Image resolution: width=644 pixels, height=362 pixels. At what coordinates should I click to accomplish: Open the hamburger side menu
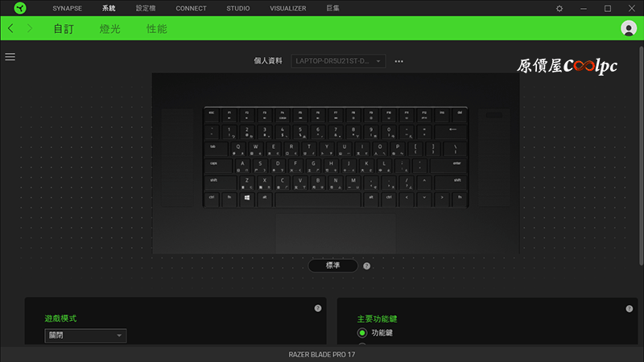coord(10,56)
